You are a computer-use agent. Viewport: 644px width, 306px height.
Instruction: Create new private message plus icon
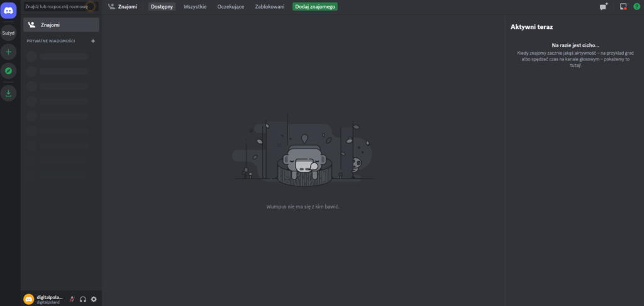(x=93, y=41)
